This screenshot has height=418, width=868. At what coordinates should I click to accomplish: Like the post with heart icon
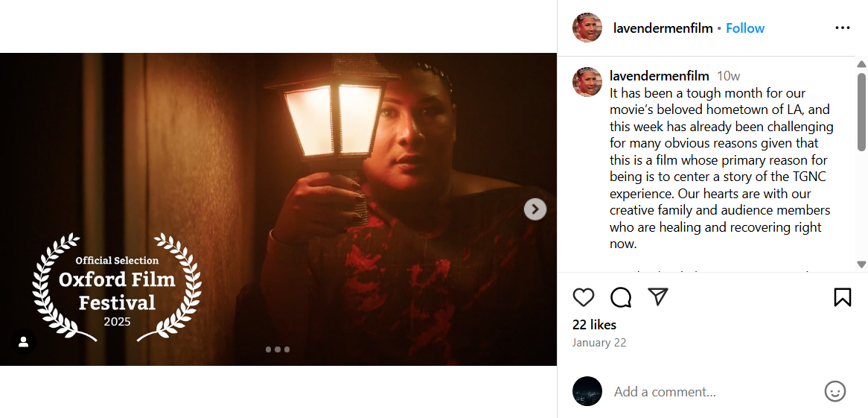(x=584, y=297)
